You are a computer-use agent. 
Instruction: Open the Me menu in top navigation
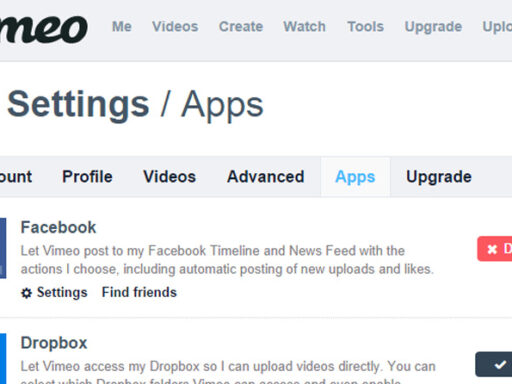[122, 27]
